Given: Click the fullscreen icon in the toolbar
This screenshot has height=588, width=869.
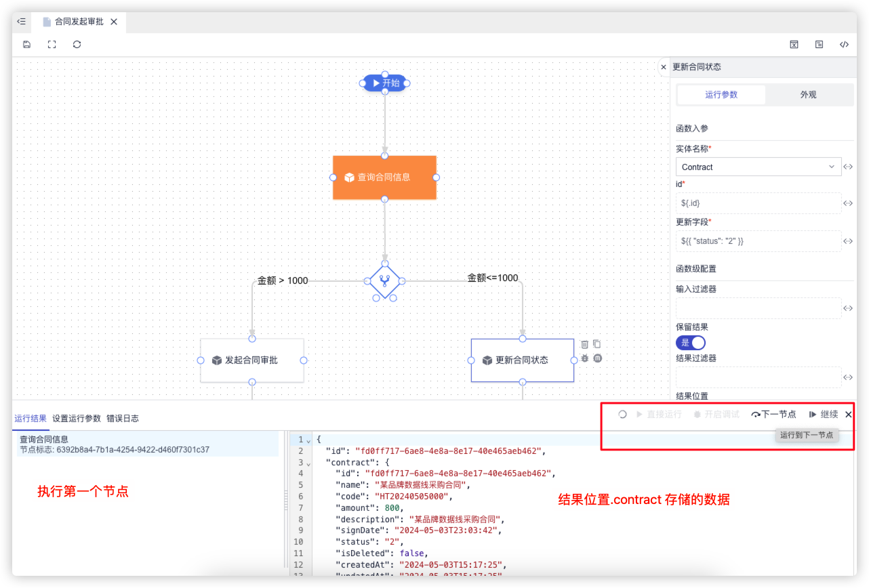Looking at the screenshot, I should (52, 45).
